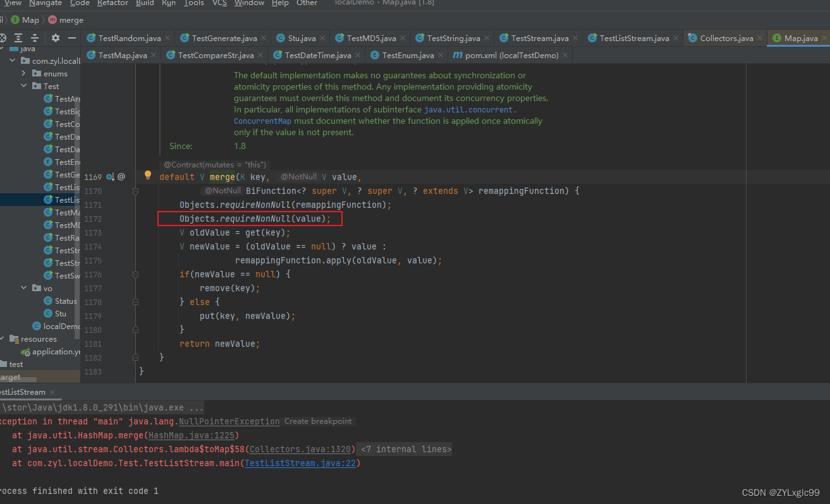Expand the <7 internal lines> in console

click(406, 449)
